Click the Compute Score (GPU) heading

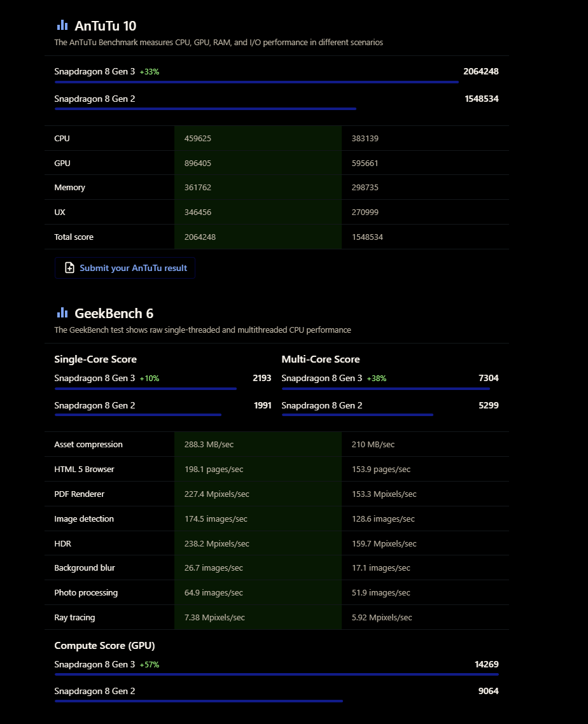104,645
